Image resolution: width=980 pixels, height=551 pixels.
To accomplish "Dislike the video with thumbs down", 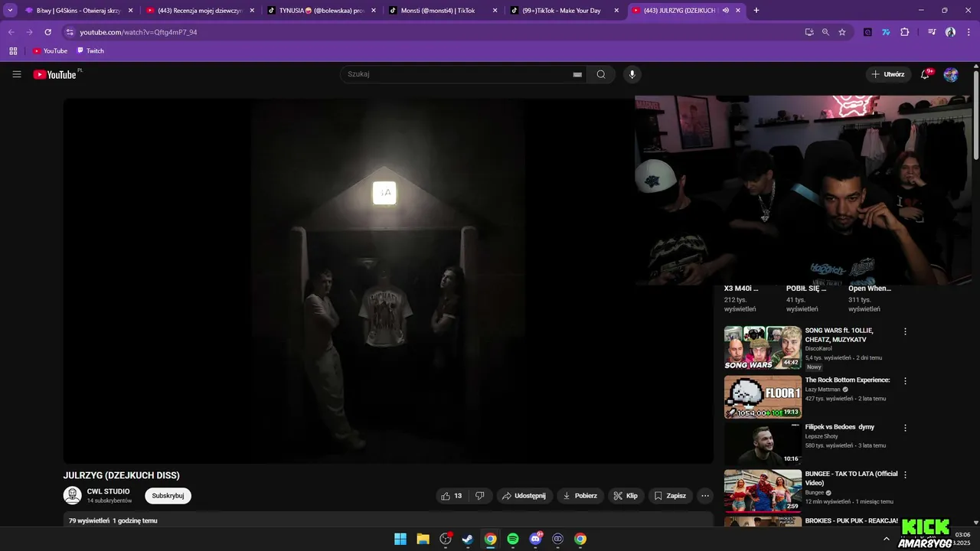I will pyautogui.click(x=480, y=496).
